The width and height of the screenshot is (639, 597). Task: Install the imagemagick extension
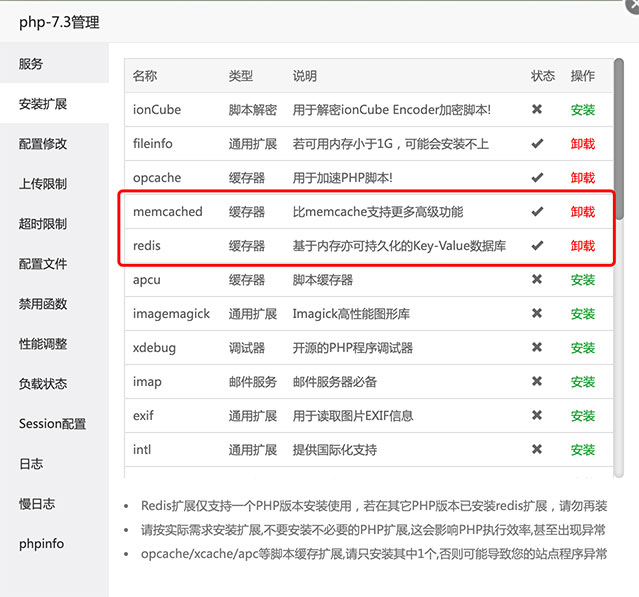point(583,314)
